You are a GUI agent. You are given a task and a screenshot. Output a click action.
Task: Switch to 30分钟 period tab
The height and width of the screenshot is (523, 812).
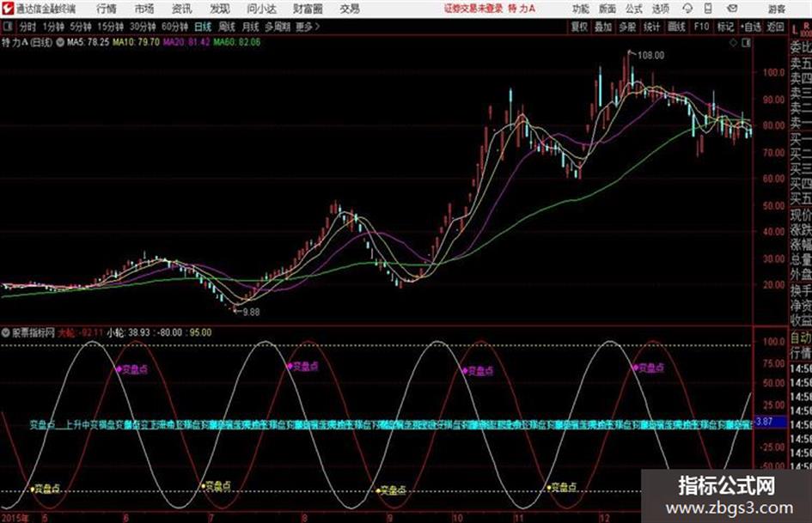point(143,27)
